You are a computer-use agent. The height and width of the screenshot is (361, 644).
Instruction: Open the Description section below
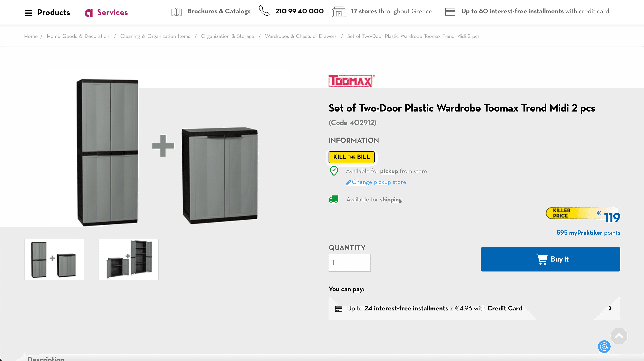click(46, 358)
